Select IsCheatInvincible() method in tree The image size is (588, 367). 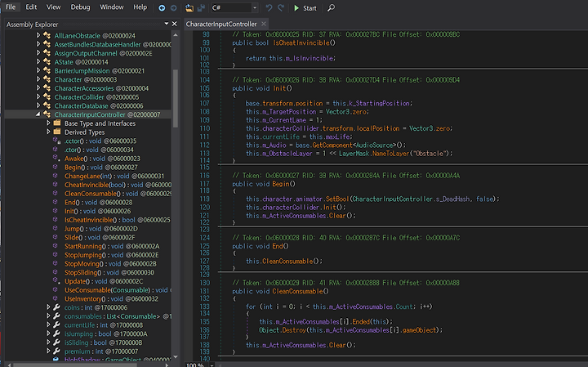(x=118, y=220)
